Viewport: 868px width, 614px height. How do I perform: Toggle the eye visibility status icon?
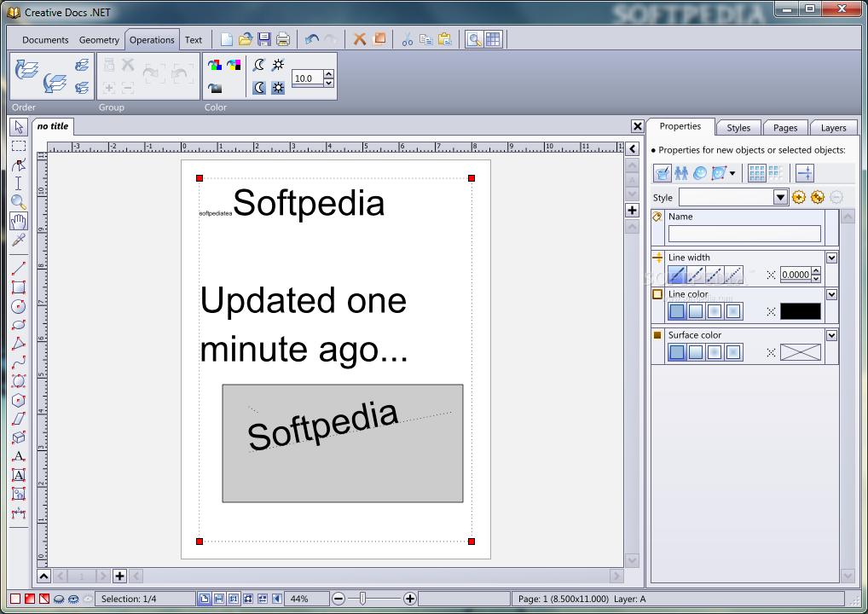click(x=73, y=599)
